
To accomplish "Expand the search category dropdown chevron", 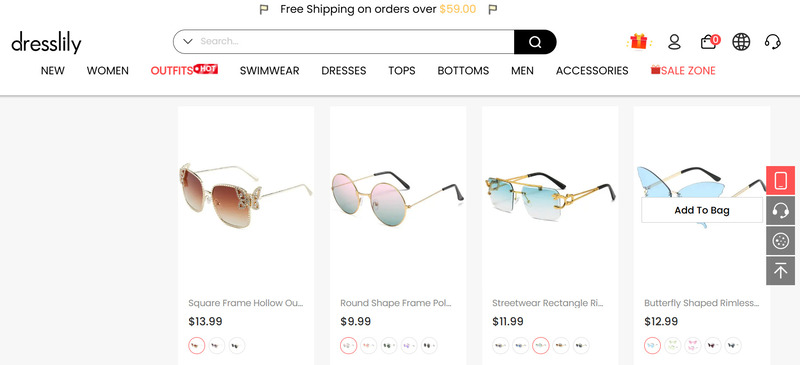I will pyautogui.click(x=187, y=41).
